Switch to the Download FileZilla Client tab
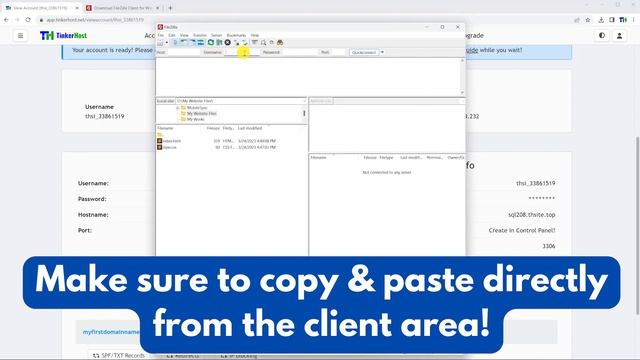 click(122, 8)
